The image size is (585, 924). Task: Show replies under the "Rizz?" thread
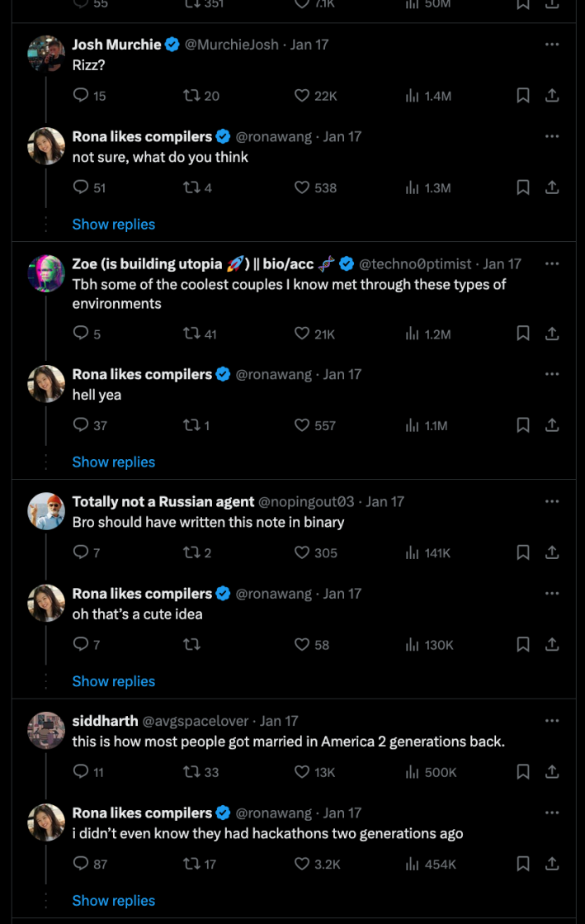113,224
